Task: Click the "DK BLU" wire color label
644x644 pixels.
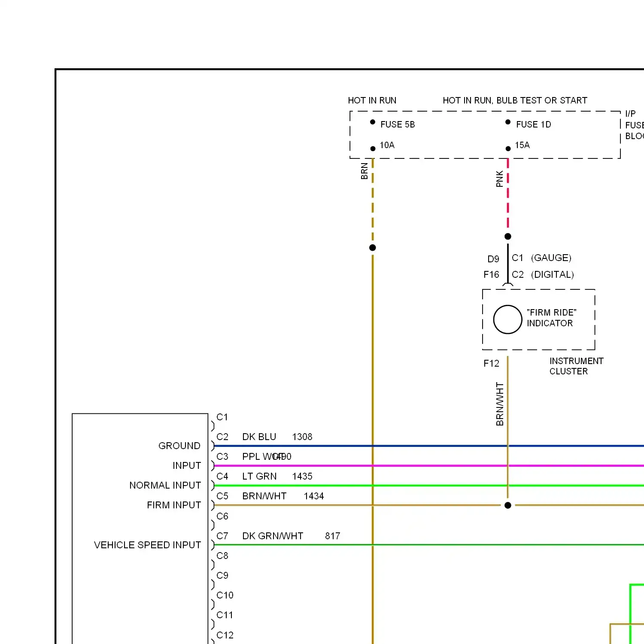Action: click(x=259, y=437)
